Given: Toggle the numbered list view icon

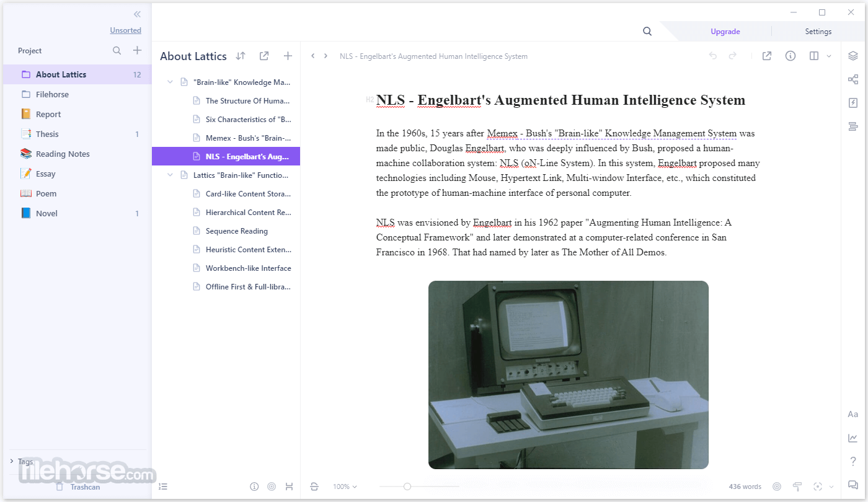Looking at the screenshot, I should [163, 487].
